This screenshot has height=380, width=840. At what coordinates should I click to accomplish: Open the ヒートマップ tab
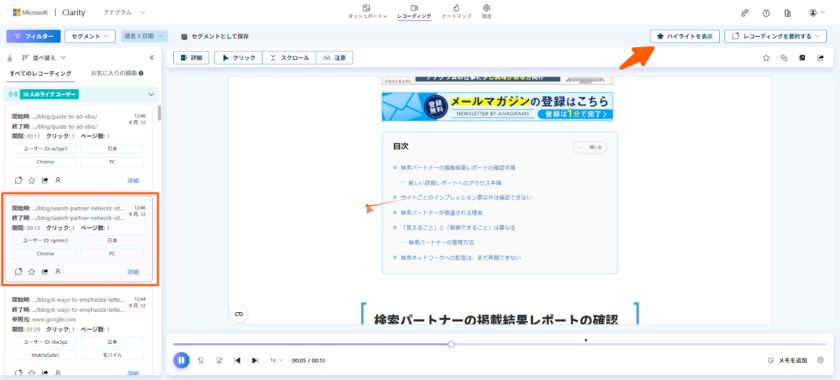tap(456, 12)
